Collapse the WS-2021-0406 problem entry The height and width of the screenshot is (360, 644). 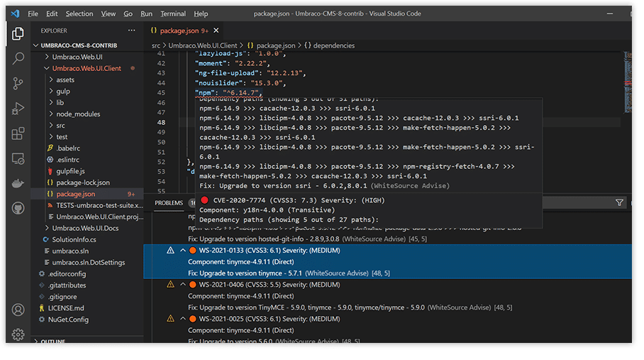[183, 285]
